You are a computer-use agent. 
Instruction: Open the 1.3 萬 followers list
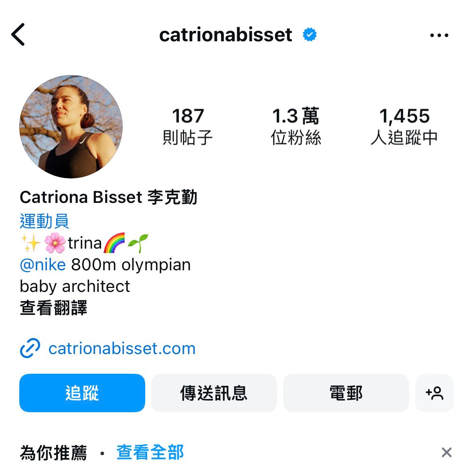click(x=296, y=127)
